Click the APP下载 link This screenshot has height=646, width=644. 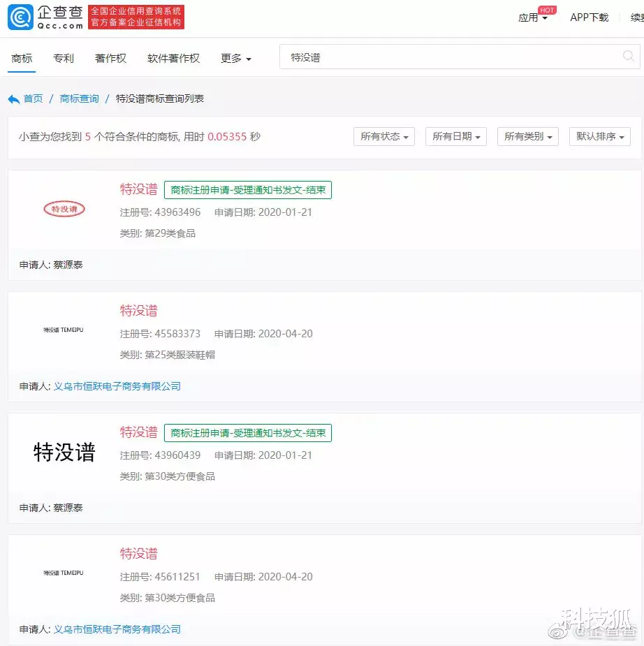click(x=589, y=19)
